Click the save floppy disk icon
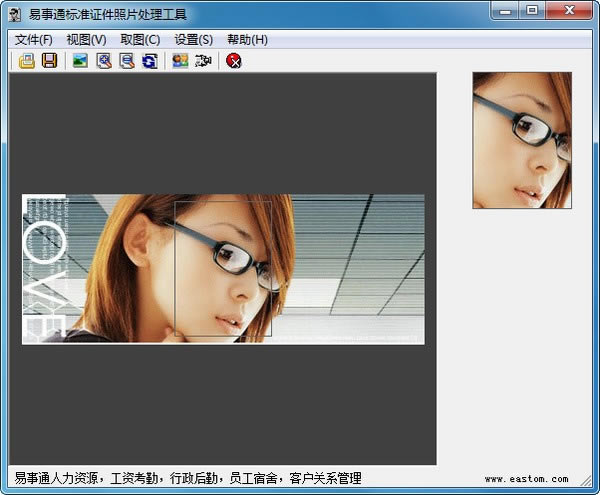This screenshot has height=495, width=600. click(49, 61)
